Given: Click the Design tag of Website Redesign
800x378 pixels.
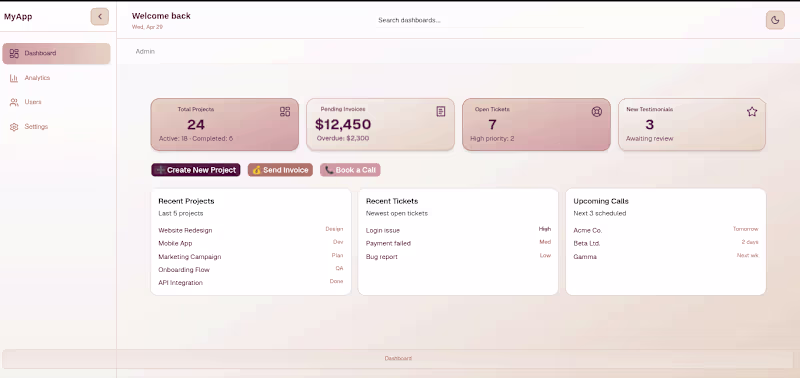Looking at the screenshot, I should coord(334,229).
